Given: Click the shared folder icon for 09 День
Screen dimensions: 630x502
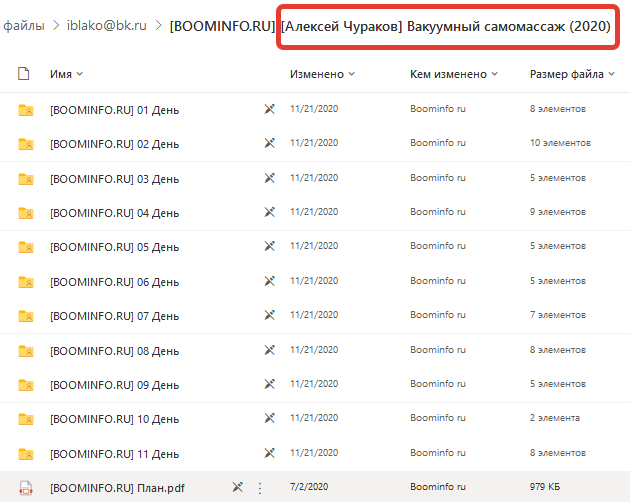Looking at the screenshot, I should click(26, 385).
